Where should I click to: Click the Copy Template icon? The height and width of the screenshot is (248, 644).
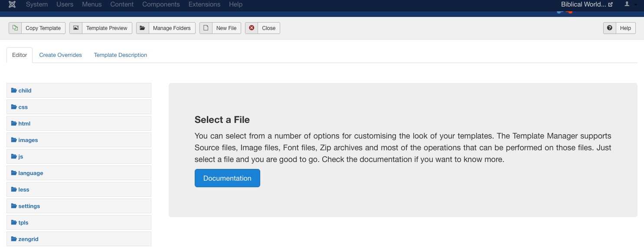(x=15, y=28)
